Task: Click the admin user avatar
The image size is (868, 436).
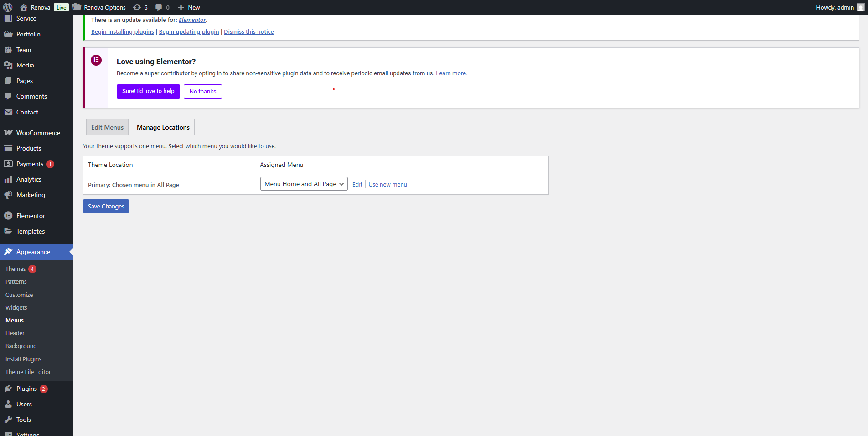Action: (860, 7)
